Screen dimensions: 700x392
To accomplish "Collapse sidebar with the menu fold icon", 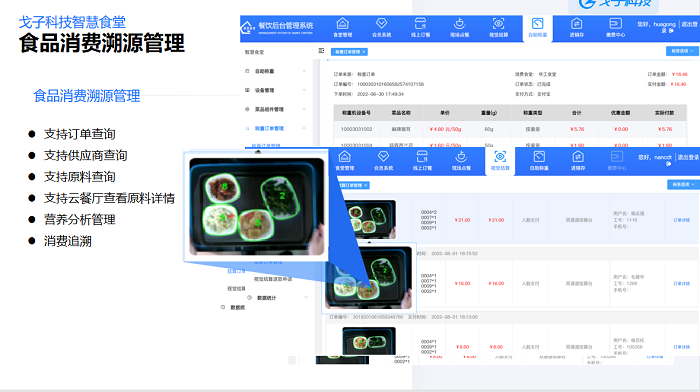I will 321,51.
